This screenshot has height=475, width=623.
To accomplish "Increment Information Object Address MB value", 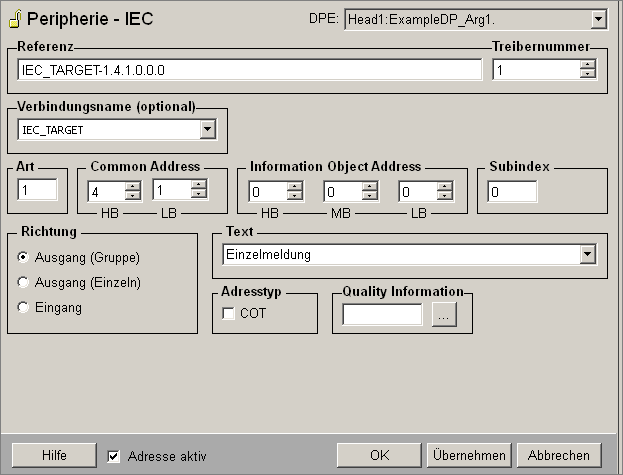I will coord(370,186).
